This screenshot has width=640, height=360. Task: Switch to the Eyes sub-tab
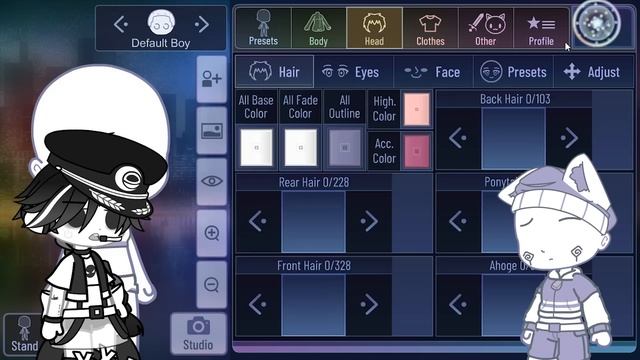[353, 72]
